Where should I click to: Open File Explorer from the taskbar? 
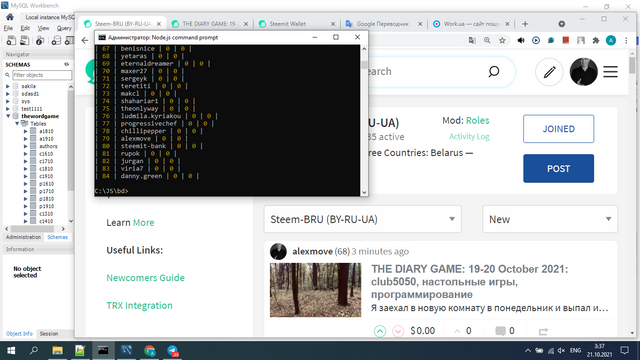(57, 351)
